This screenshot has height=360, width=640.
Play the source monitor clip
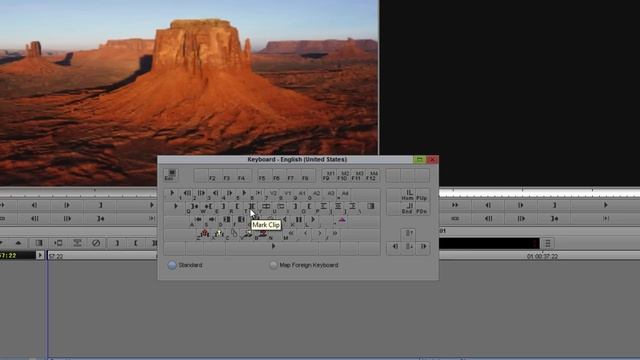pyautogui.click(x=151, y=205)
